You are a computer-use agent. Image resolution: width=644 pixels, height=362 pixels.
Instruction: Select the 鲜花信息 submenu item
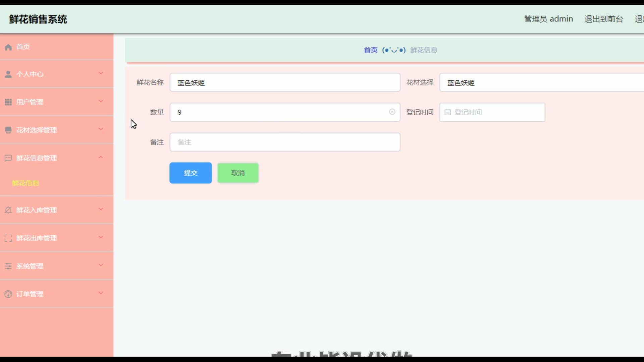[x=26, y=183]
